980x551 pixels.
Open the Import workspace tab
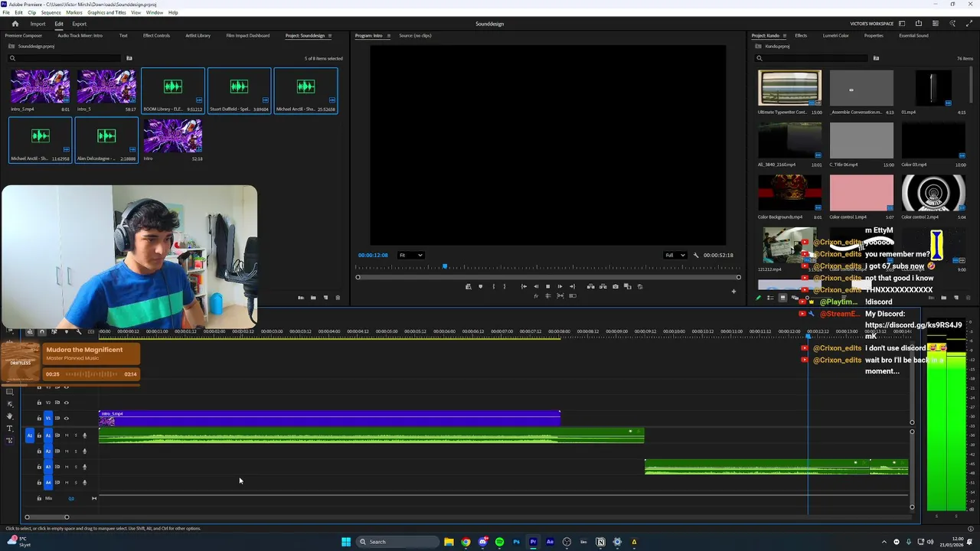tap(38, 24)
